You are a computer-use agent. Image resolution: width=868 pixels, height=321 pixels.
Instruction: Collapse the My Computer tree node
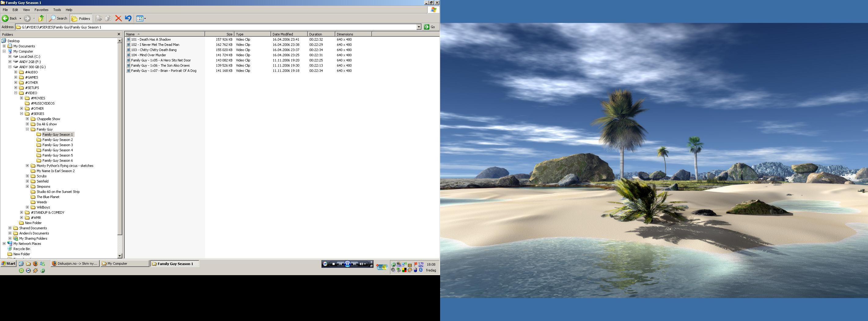pyautogui.click(x=4, y=51)
